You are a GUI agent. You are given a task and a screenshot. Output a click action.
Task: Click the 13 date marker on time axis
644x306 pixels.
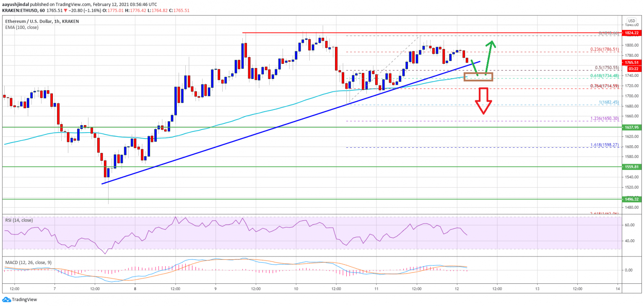tap(537, 289)
